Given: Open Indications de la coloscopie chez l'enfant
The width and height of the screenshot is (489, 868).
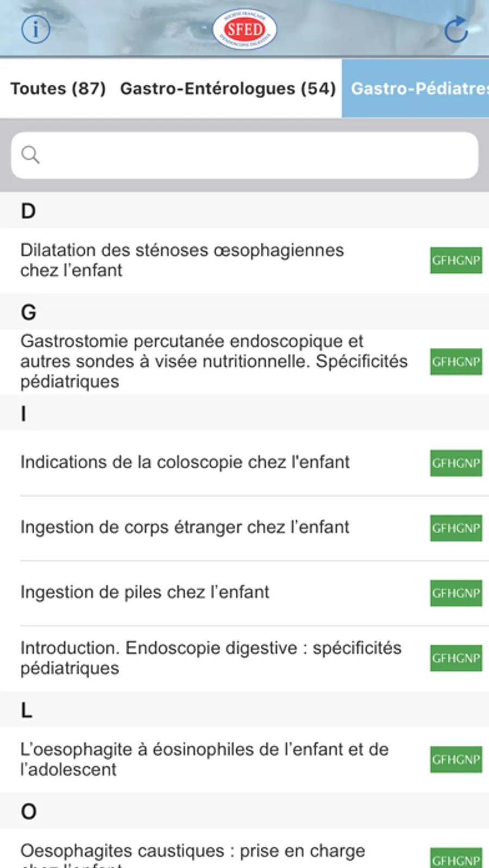Looking at the screenshot, I should 185,462.
